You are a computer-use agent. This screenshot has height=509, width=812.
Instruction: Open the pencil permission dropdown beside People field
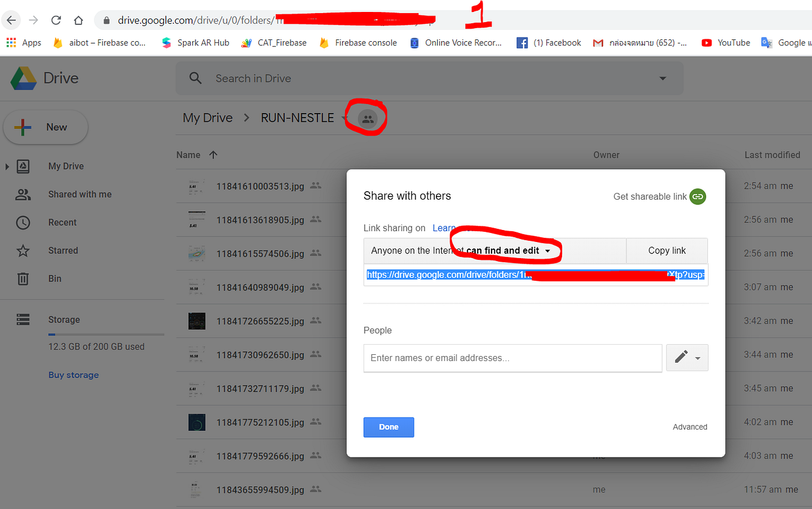pos(686,358)
